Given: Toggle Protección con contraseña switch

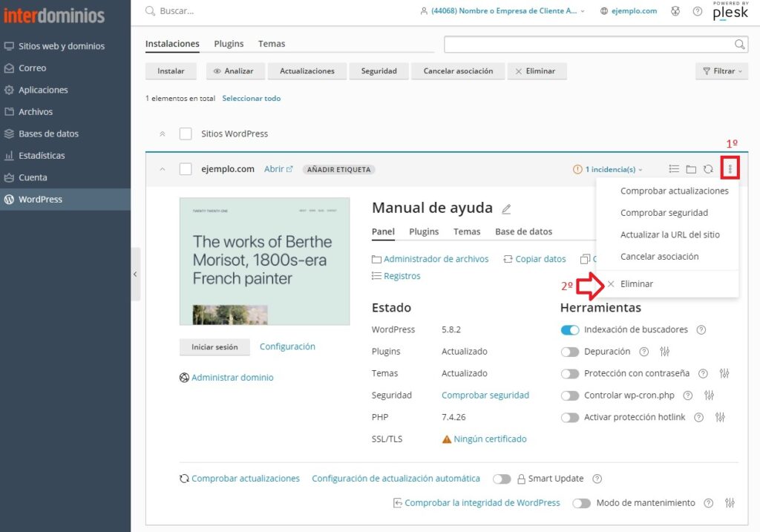Looking at the screenshot, I should [570, 373].
